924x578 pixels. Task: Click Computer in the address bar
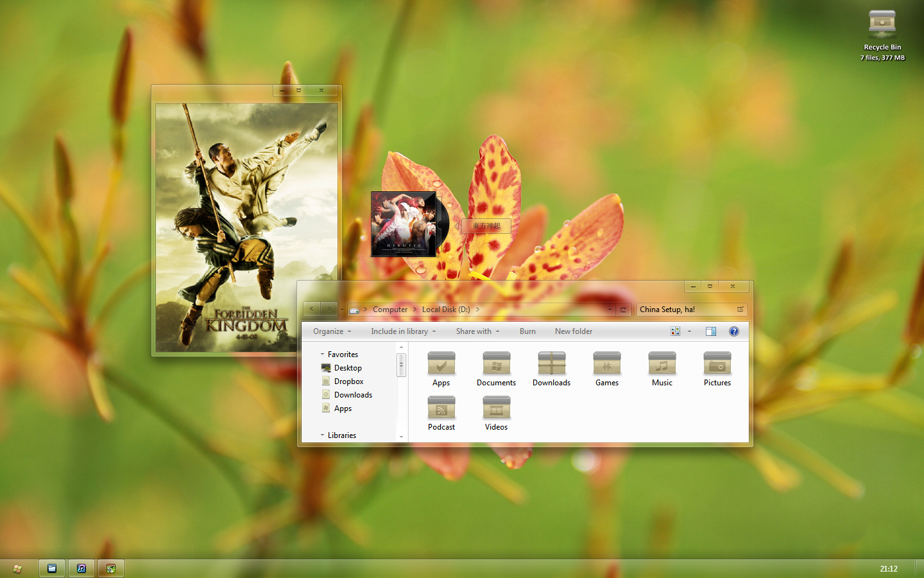tap(390, 310)
